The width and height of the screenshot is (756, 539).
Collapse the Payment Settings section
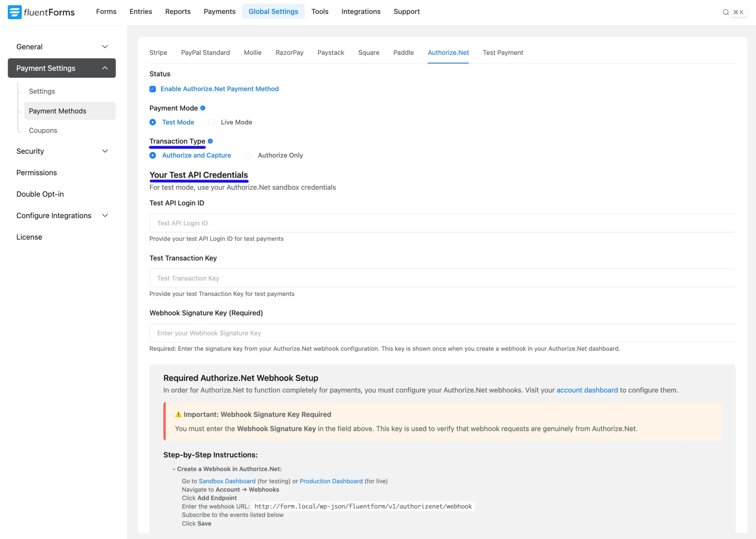point(105,68)
